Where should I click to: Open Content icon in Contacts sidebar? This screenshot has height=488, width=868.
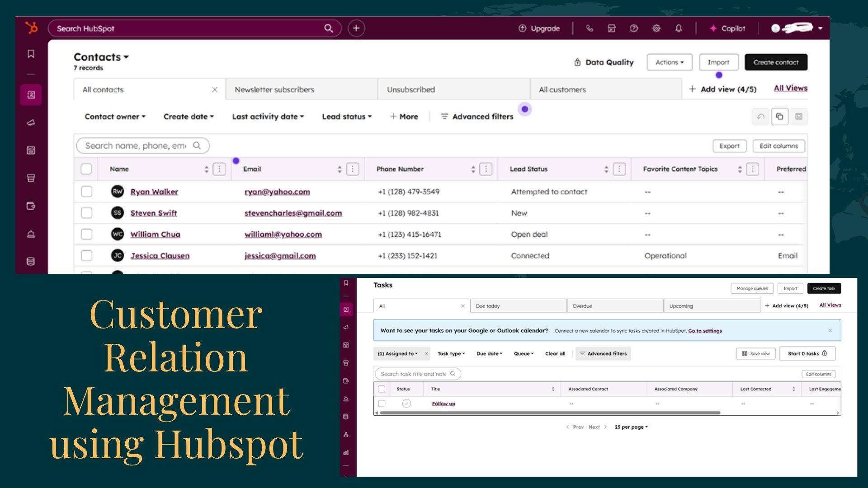tap(31, 150)
